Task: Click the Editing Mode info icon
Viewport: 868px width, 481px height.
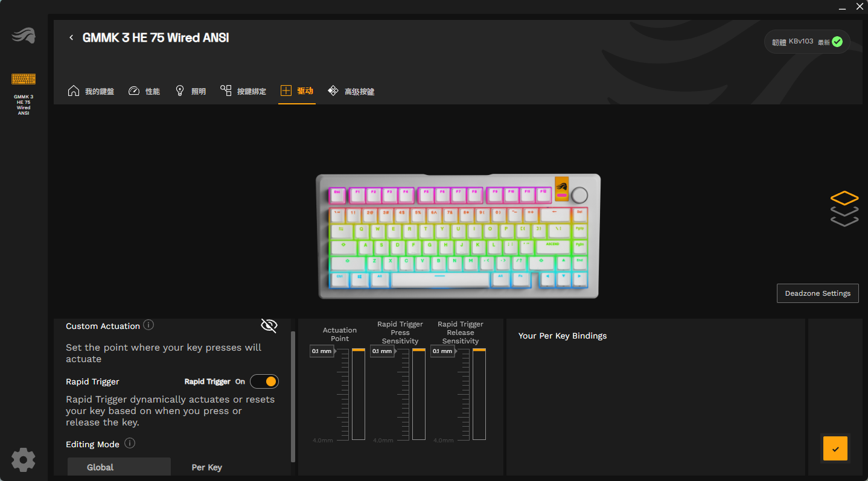Action: pos(129,443)
